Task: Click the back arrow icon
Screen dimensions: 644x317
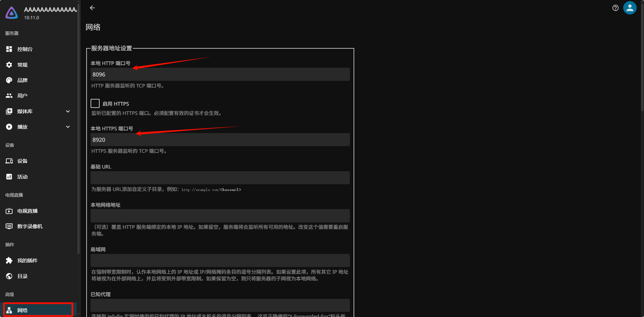Action: [x=92, y=8]
